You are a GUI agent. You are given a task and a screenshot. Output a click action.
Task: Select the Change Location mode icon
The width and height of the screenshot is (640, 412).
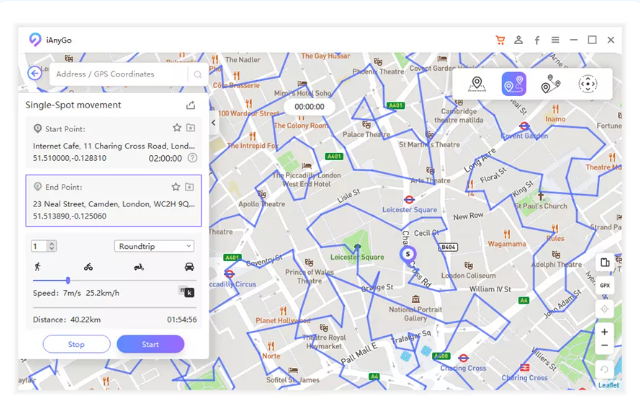(x=477, y=85)
